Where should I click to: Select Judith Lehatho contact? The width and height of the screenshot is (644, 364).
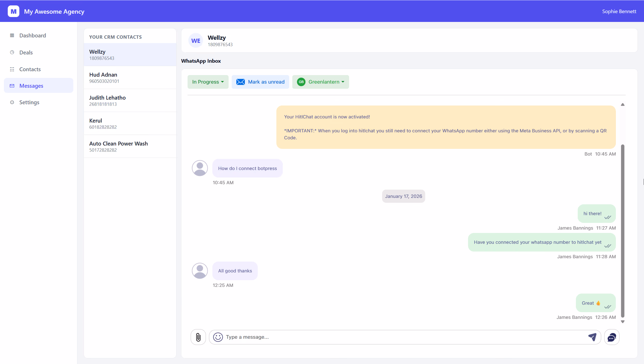coord(130,101)
